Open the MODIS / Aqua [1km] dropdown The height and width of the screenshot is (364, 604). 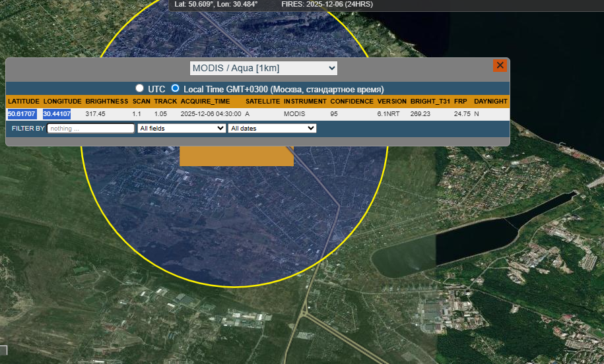point(263,68)
